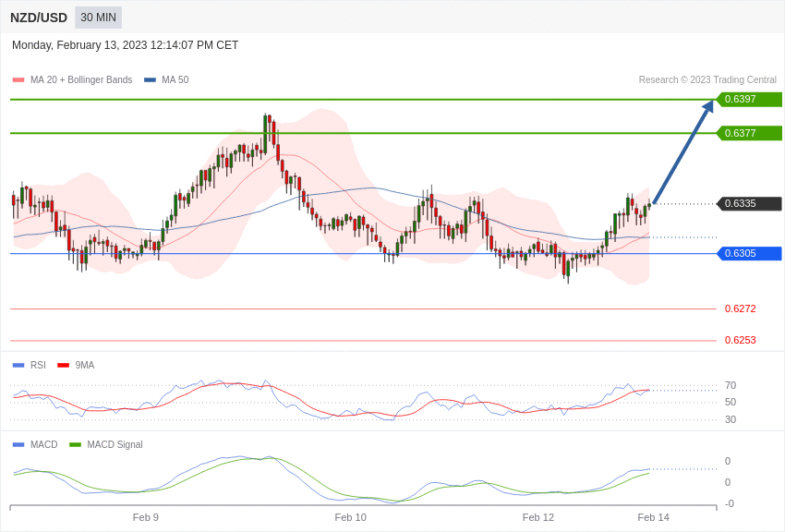Click the pink MA 20 + Bollinger Bands swatch

coord(18,79)
